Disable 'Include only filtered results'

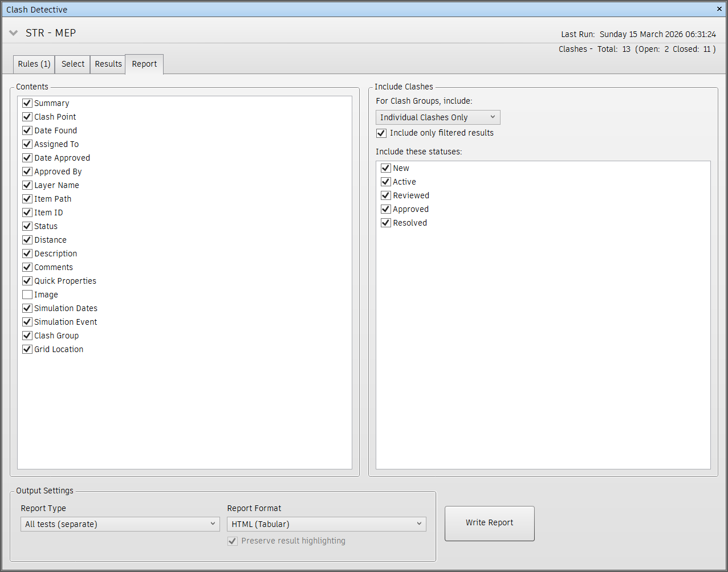[381, 133]
